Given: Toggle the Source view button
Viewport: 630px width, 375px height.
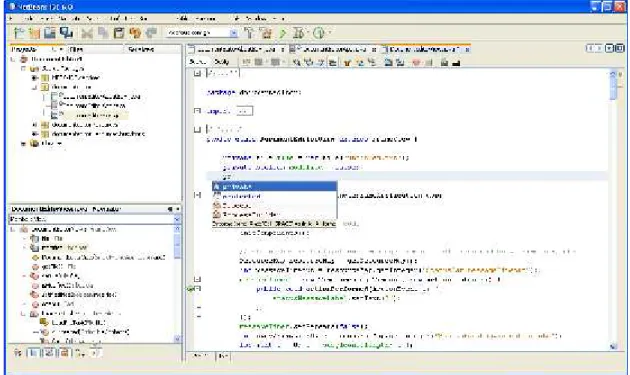Looking at the screenshot, I should [197, 62].
